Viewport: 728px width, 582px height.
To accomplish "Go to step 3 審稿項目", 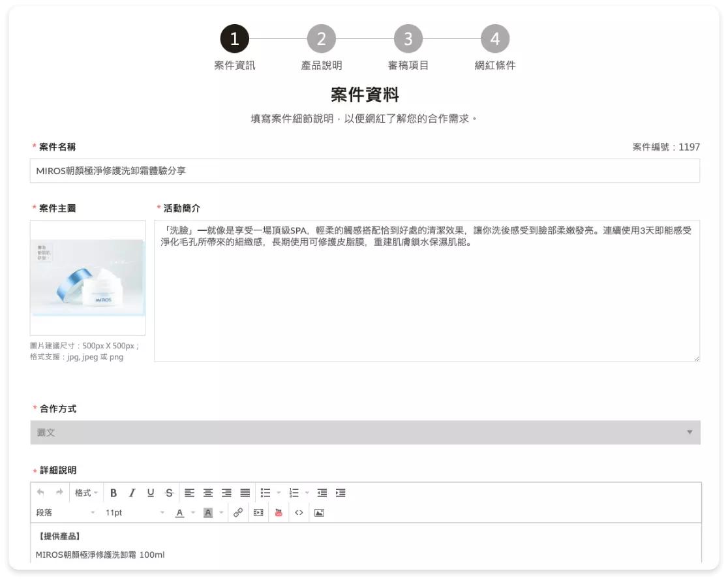I will click(x=408, y=39).
